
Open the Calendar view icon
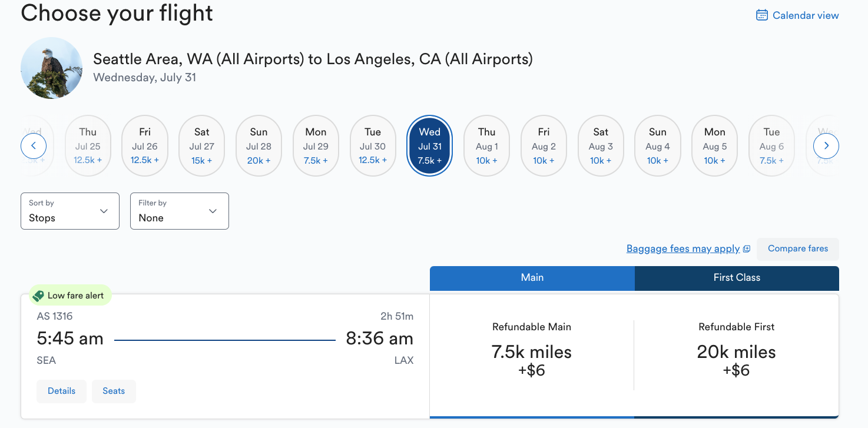762,15
